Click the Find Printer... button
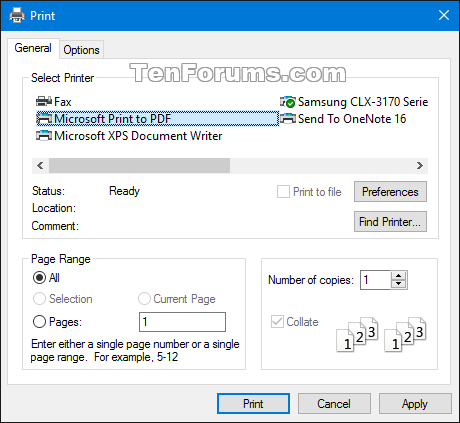Image resolution: width=460 pixels, height=423 pixels. [x=390, y=221]
